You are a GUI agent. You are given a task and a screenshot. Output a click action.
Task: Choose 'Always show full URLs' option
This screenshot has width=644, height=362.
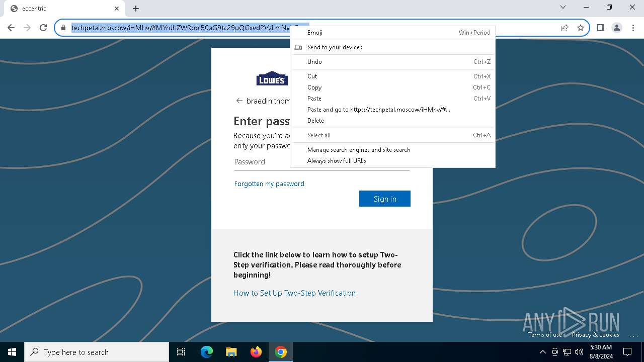coord(393,161)
